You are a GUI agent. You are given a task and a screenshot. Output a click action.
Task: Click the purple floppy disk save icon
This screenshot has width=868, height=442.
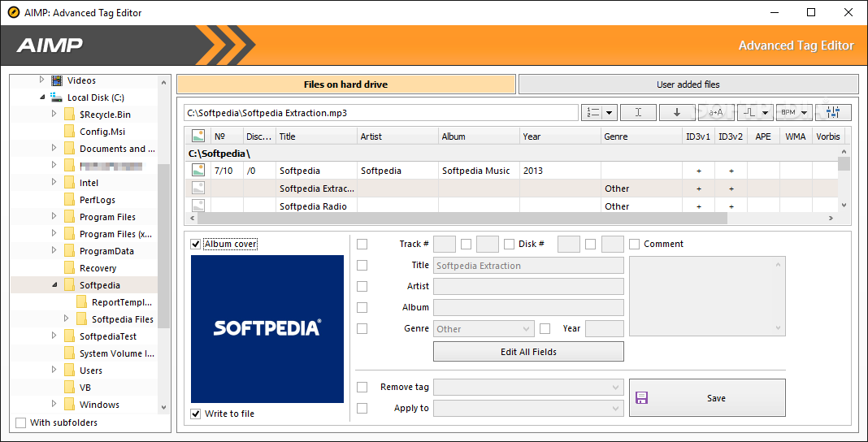[642, 398]
